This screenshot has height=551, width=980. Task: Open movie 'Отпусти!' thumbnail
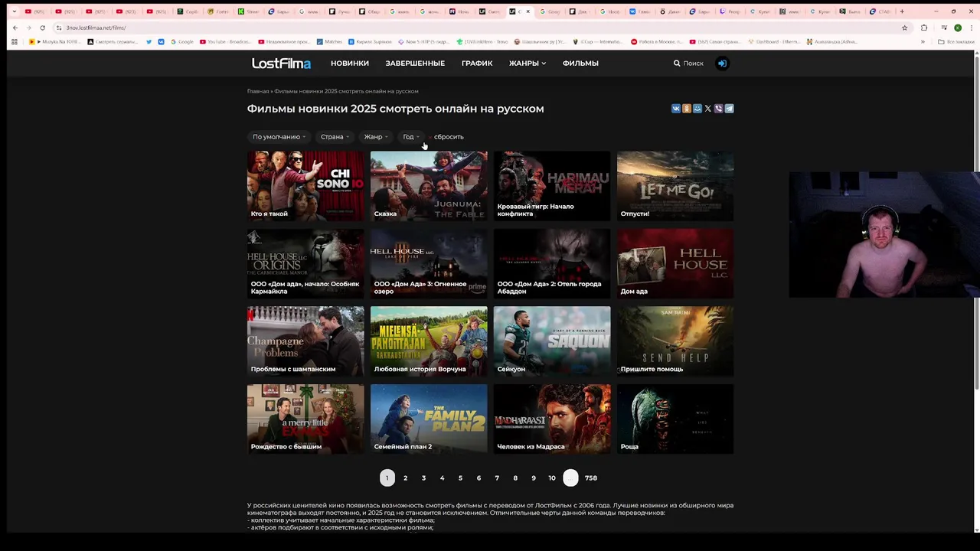click(675, 186)
